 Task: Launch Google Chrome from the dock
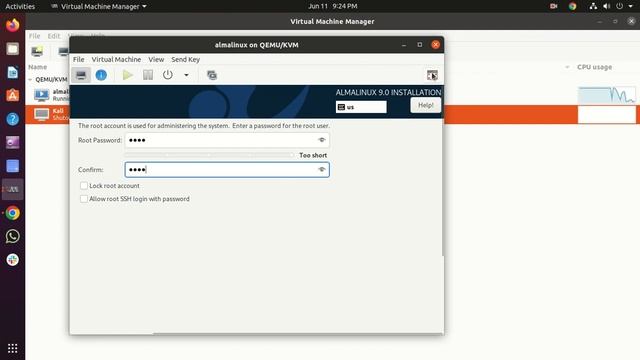[x=13, y=213]
